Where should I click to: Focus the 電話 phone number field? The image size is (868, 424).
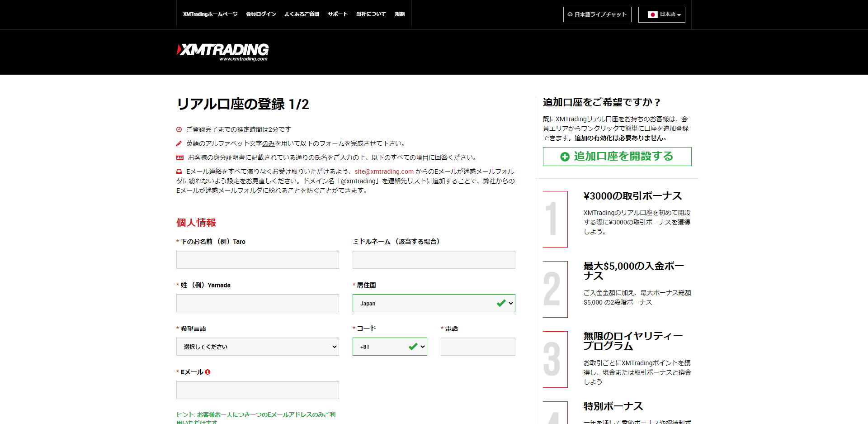[x=478, y=347]
